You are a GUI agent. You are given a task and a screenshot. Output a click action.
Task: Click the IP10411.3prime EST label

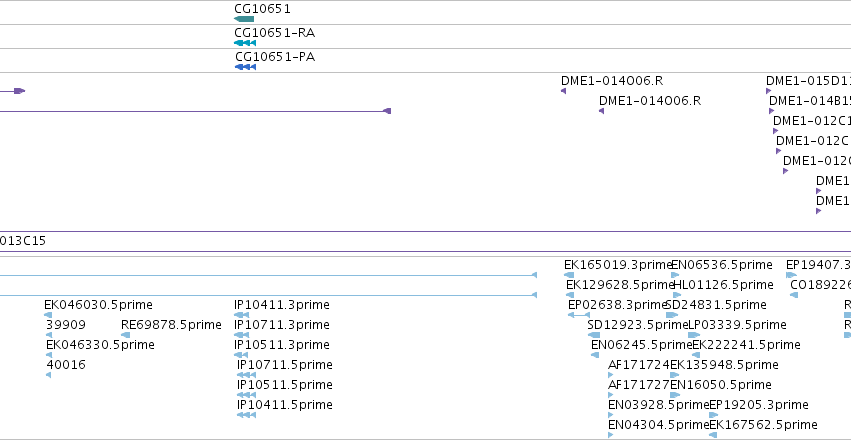tap(282, 305)
